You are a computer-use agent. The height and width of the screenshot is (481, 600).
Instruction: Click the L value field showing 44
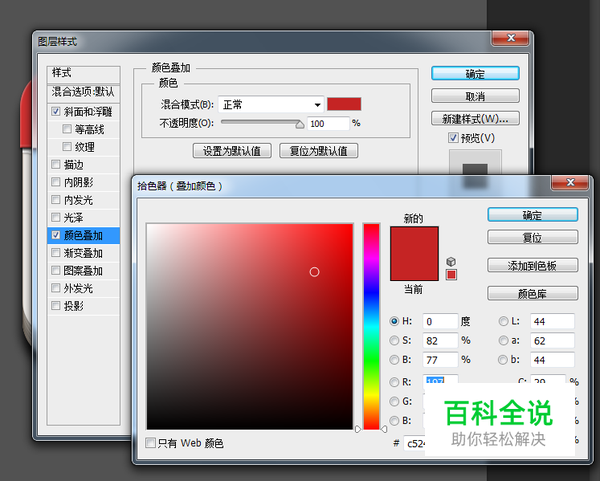(552, 321)
